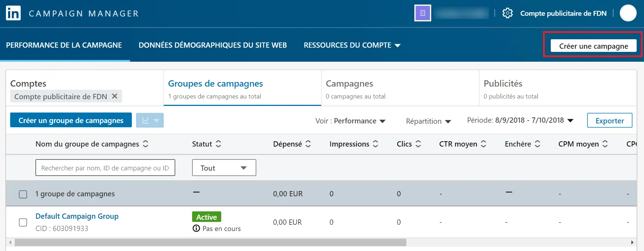The image size is (644, 251).
Task: Open the Période date range dropdown
Action: [520, 121]
